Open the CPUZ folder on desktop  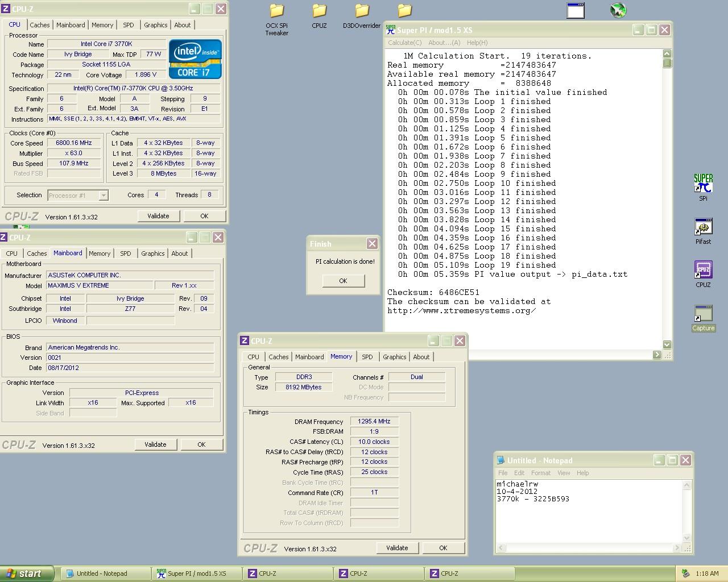[x=319, y=16]
